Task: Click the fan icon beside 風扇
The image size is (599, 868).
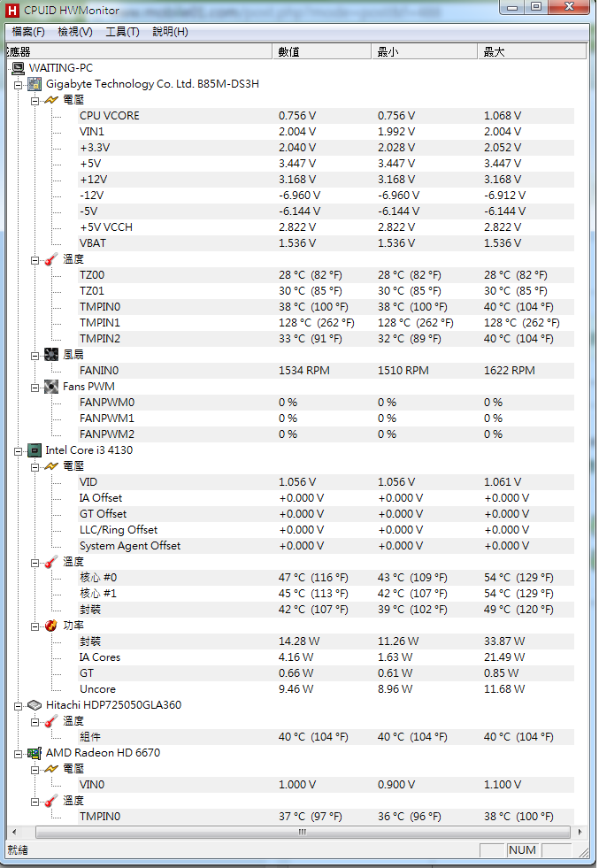Action: tap(51, 355)
